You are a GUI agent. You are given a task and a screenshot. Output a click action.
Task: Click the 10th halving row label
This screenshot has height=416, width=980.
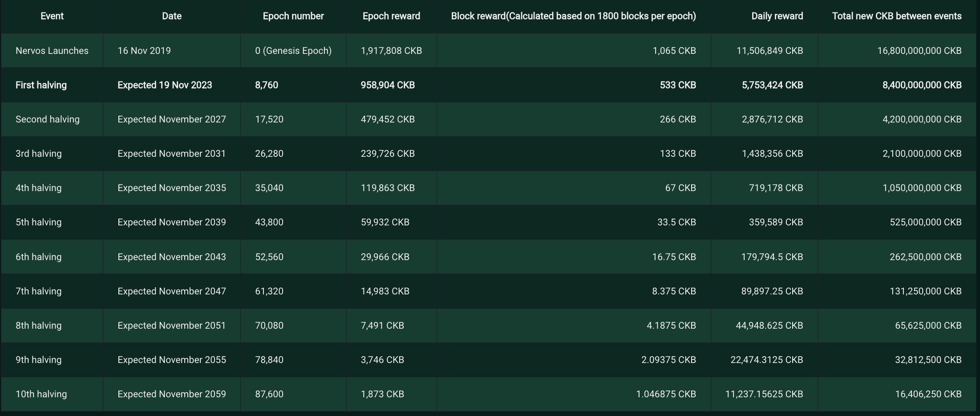click(x=41, y=394)
